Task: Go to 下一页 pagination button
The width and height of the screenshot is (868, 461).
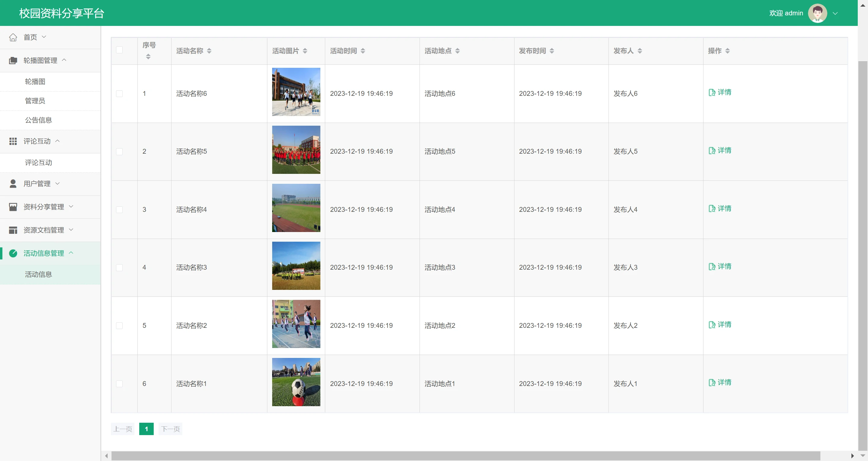Action: (x=170, y=429)
